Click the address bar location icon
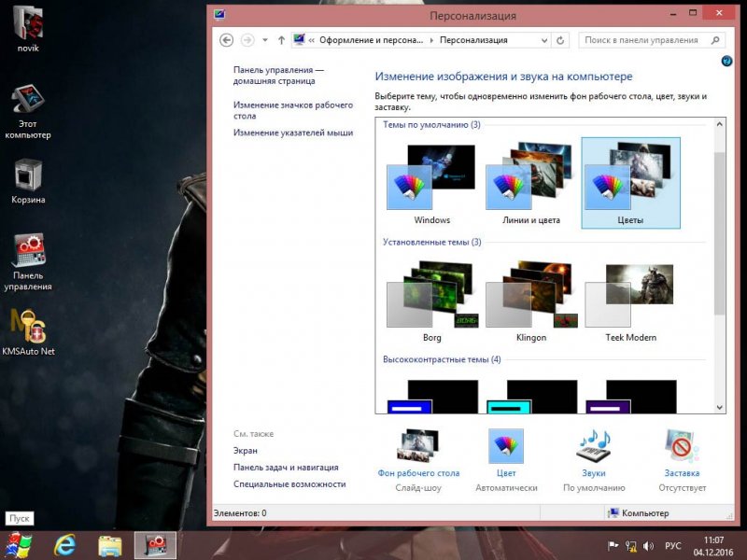 point(299,40)
